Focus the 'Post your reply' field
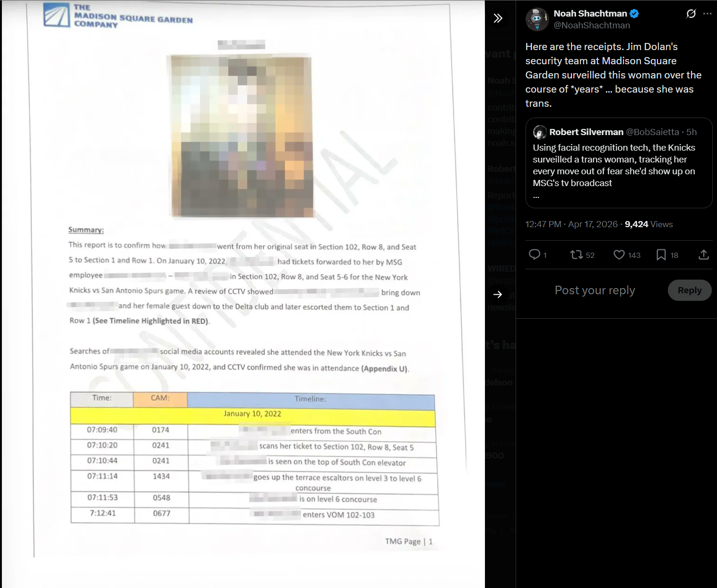 [x=595, y=290]
